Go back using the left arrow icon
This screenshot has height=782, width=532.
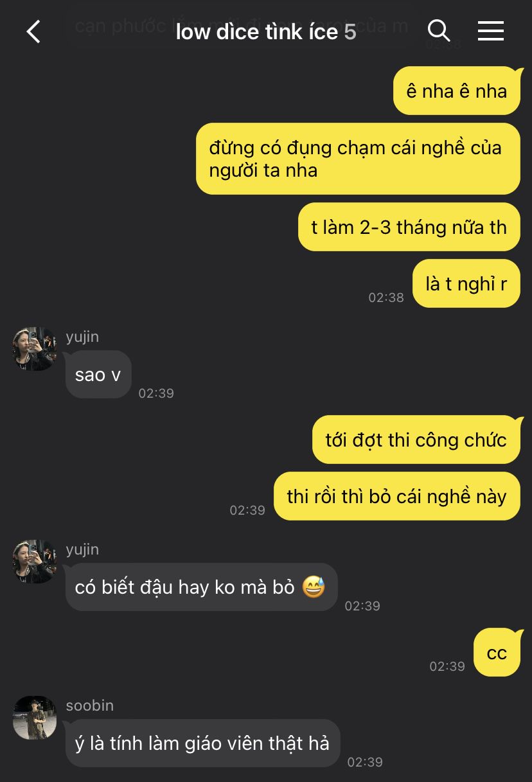coord(33,31)
